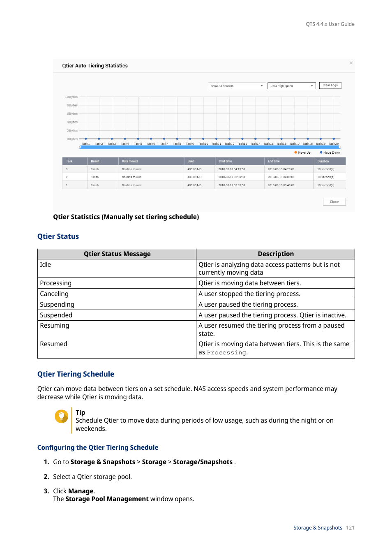
Task: Click the Qtier Status Message table header
Action: [x=117, y=254]
